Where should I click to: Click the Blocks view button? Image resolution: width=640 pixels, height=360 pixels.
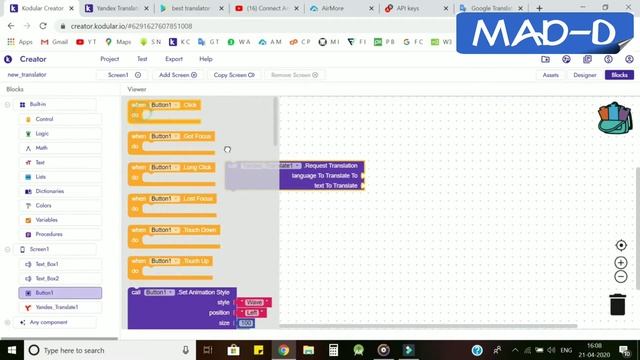point(619,75)
